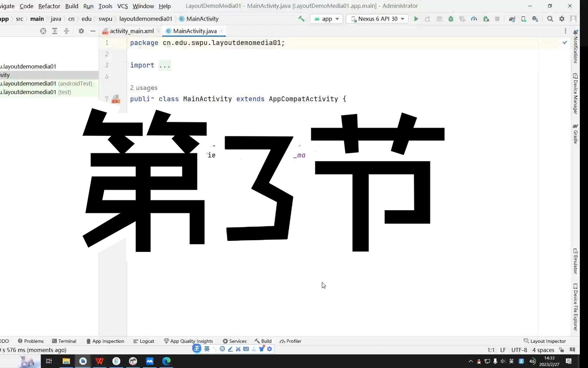Open the Nexus 6 API 30 device dropdown
This screenshot has height=368, width=588.
(x=377, y=19)
